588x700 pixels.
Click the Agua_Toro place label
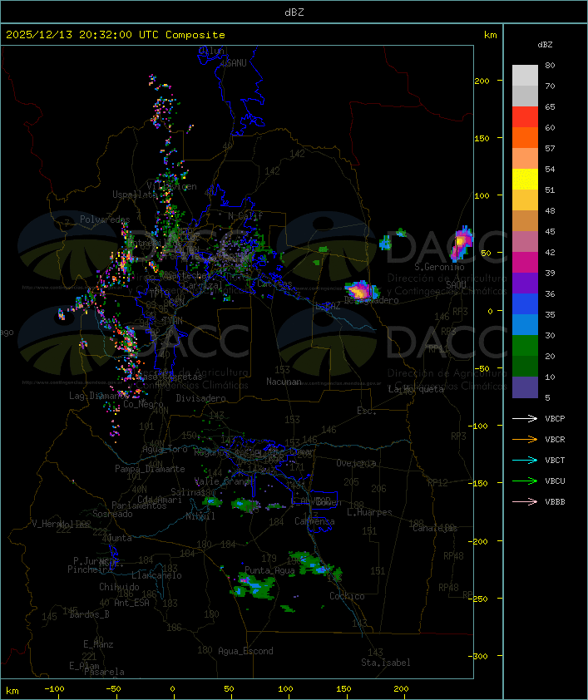[165, 449]
